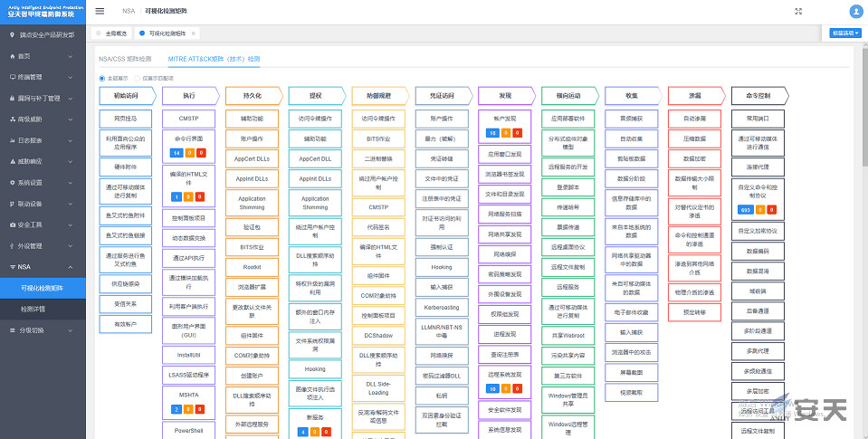Collapse the NSA sidebar section chevron
Image resolution: width=868 pixels, height=439 pixels.
[71, 267]
